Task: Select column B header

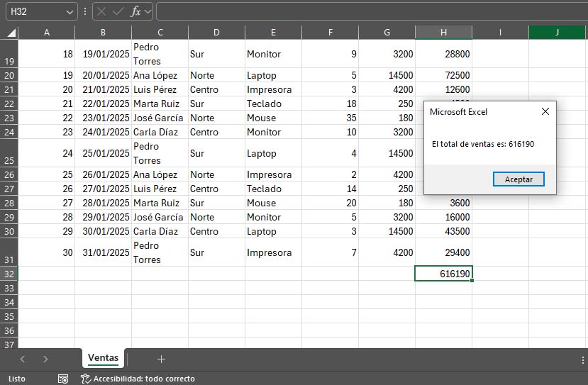Action: (103, 33)
